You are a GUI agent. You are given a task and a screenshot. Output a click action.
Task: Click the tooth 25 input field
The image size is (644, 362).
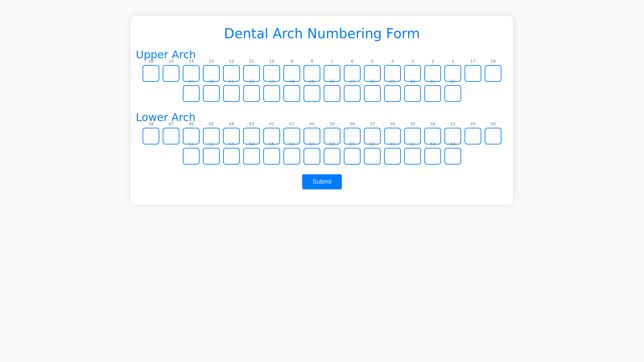point(312,94)
